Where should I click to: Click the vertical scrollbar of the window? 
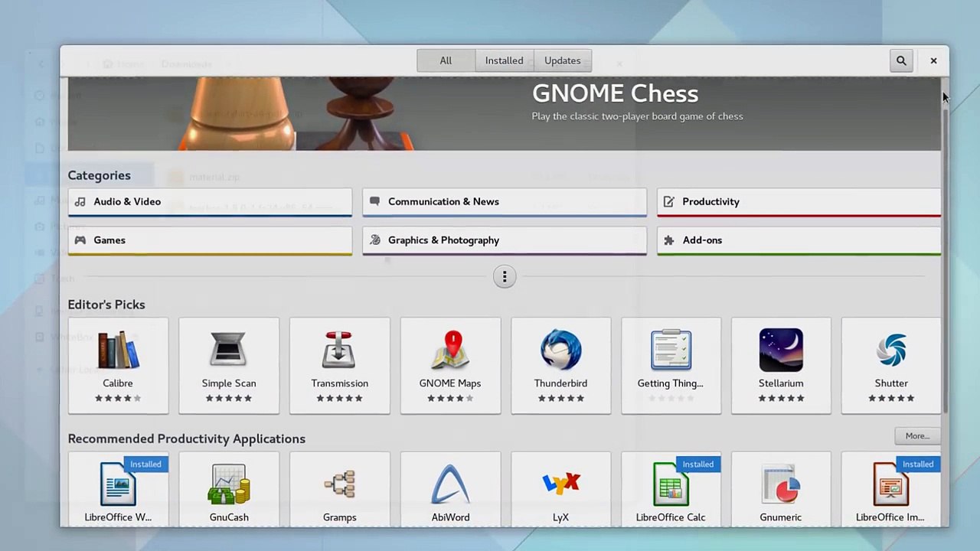(x=946, y=260)
